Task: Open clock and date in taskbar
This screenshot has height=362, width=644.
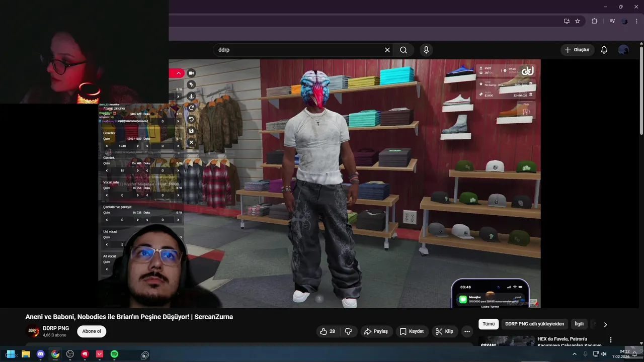Action: 621,354
